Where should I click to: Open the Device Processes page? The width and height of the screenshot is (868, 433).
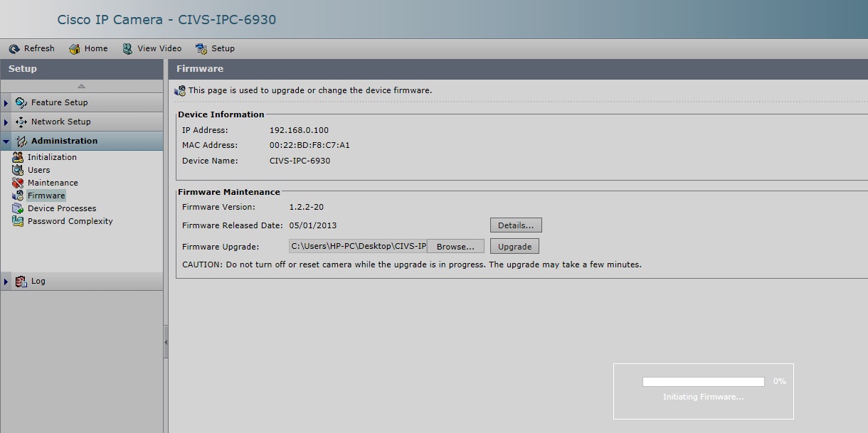click(x=62, y=208)
